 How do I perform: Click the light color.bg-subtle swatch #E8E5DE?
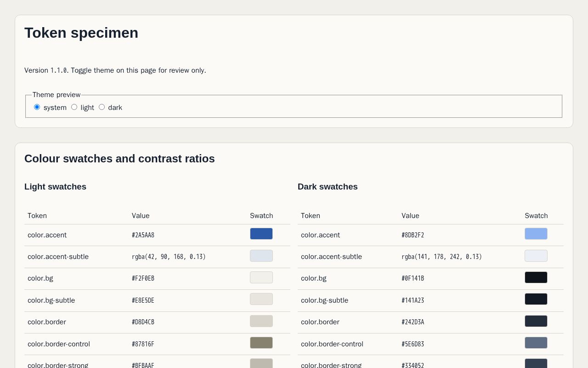pos(261,299)
